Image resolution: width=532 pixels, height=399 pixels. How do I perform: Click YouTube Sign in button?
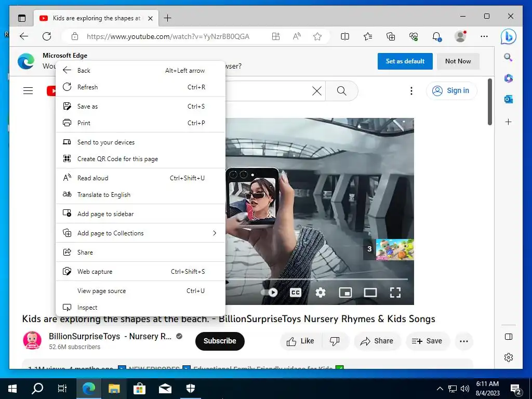(x=451, y=90)
